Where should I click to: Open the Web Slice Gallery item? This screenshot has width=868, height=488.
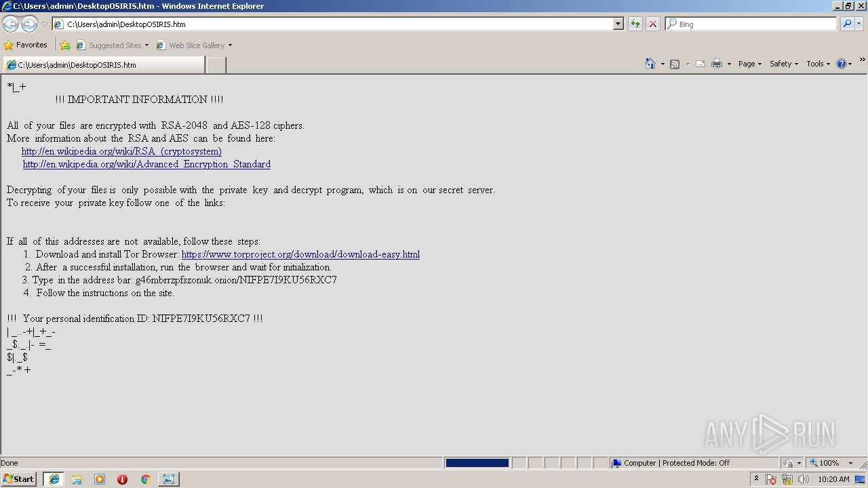point(194,45)
